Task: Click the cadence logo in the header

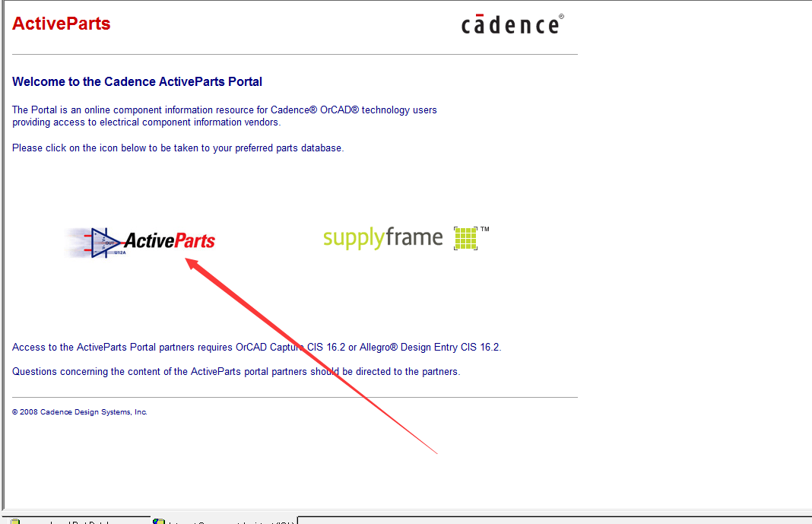Action: click(x=512, y=24)
